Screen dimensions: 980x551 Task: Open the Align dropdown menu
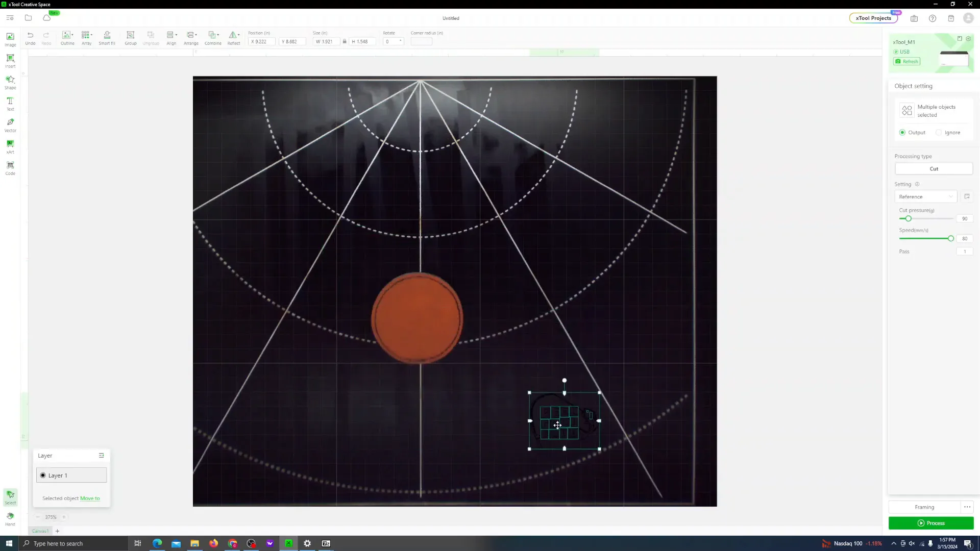(171, 37)
